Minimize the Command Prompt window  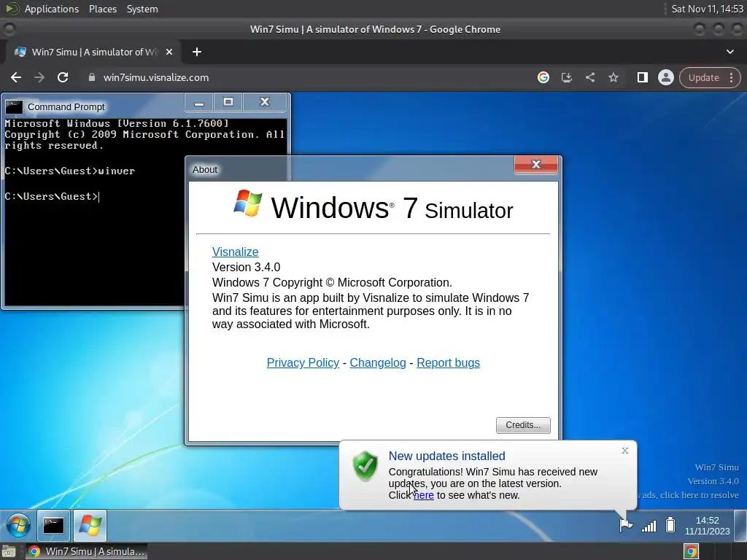click(199, 102)
